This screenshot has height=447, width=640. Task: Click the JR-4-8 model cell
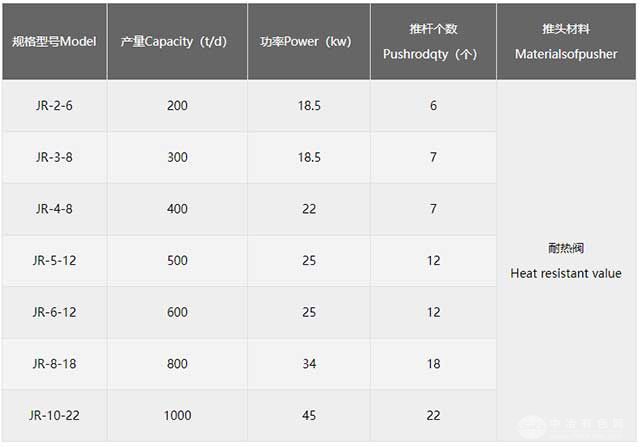point(54,209)
